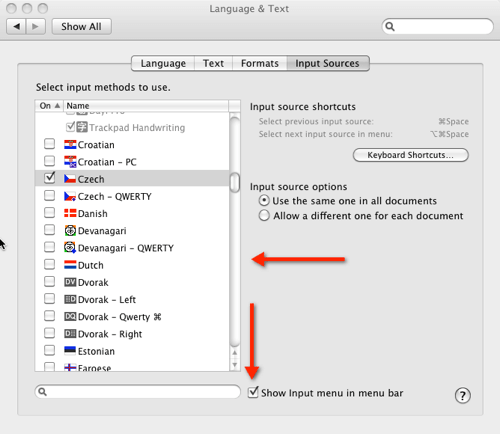
Task: Click the Dvorak - Qwerty ⌘ icon
Action: point(70,317)
